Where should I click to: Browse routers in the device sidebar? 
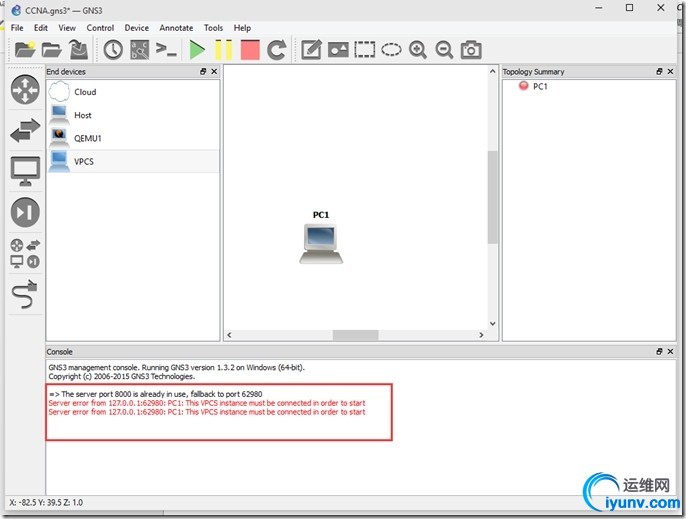coord(25,90)
